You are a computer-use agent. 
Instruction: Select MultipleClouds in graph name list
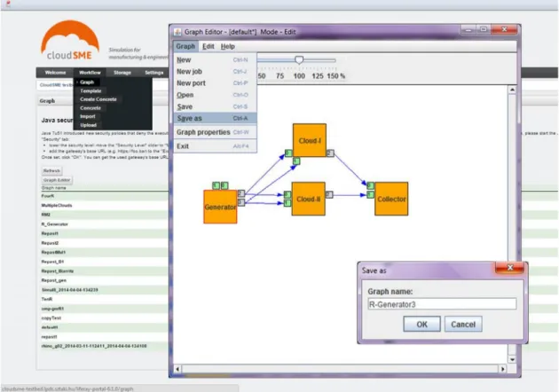(57, 205)
